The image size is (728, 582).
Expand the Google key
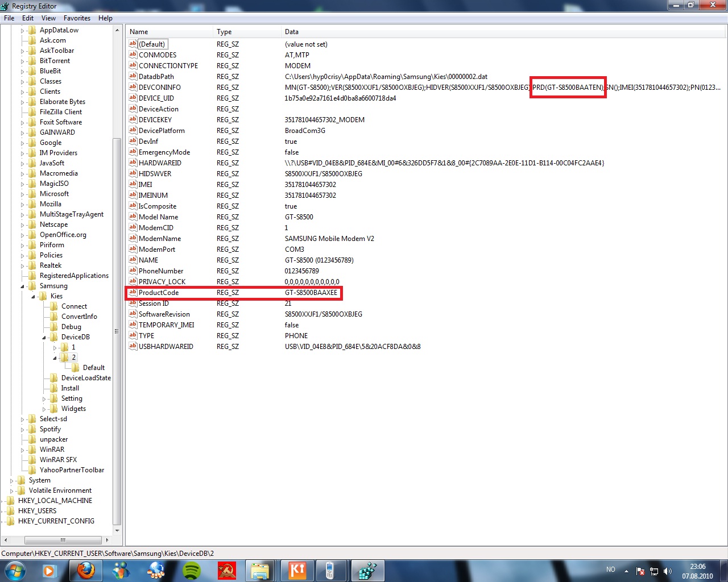(23, 143)
